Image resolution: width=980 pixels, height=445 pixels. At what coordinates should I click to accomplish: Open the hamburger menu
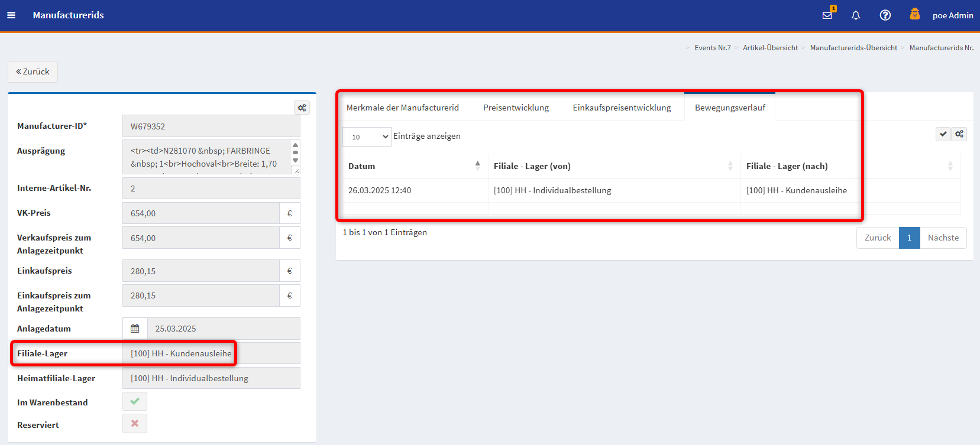(x=11, y=15)
